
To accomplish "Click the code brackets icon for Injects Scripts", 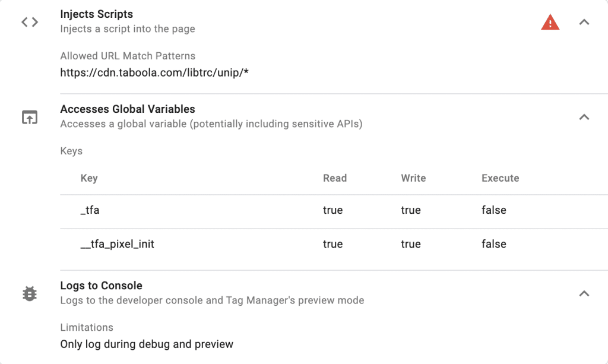I will pos(28,21).
